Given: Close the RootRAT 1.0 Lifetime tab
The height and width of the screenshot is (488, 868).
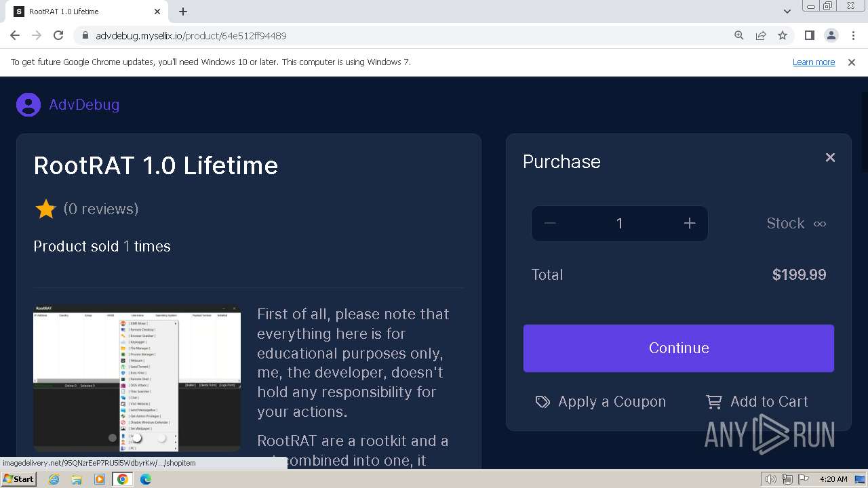Looking at the screenshot, I should (x=157, y=12).
